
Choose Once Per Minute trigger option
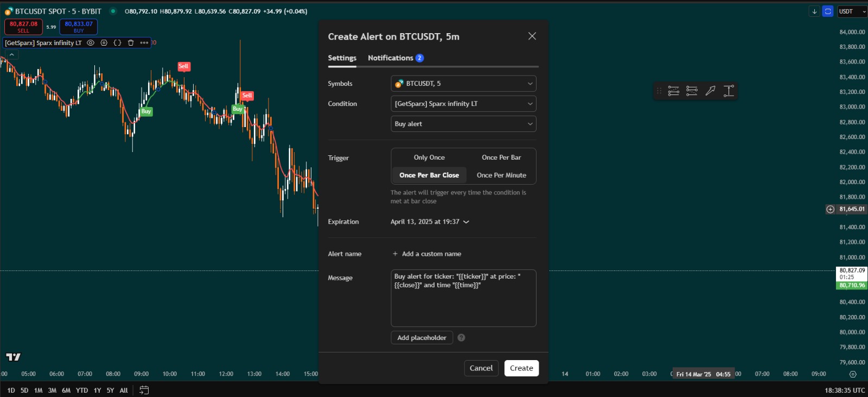(501, 175)
